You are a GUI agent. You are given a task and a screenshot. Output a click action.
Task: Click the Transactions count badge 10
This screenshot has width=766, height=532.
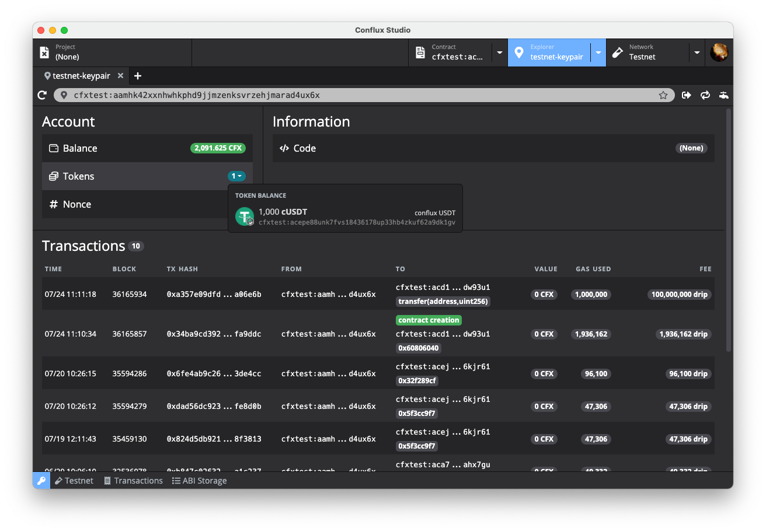136,246
